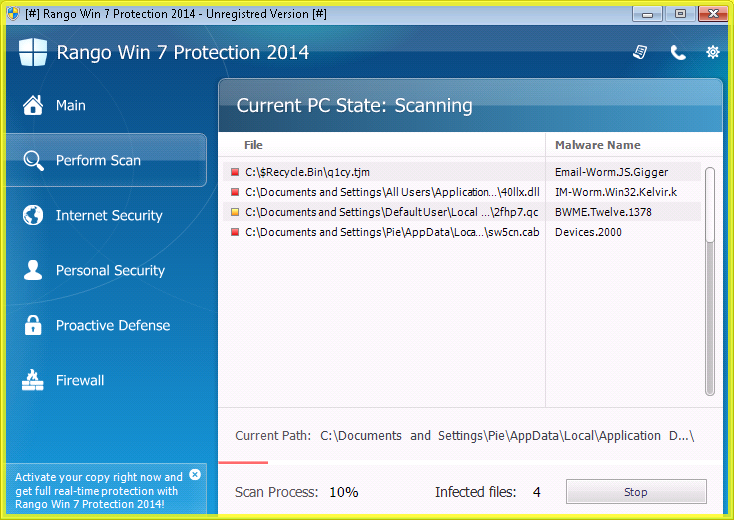734x520 pixels.
Task: Click the globe icon for Internet Security
Action: pyautogui.click(x=33, y=215)
